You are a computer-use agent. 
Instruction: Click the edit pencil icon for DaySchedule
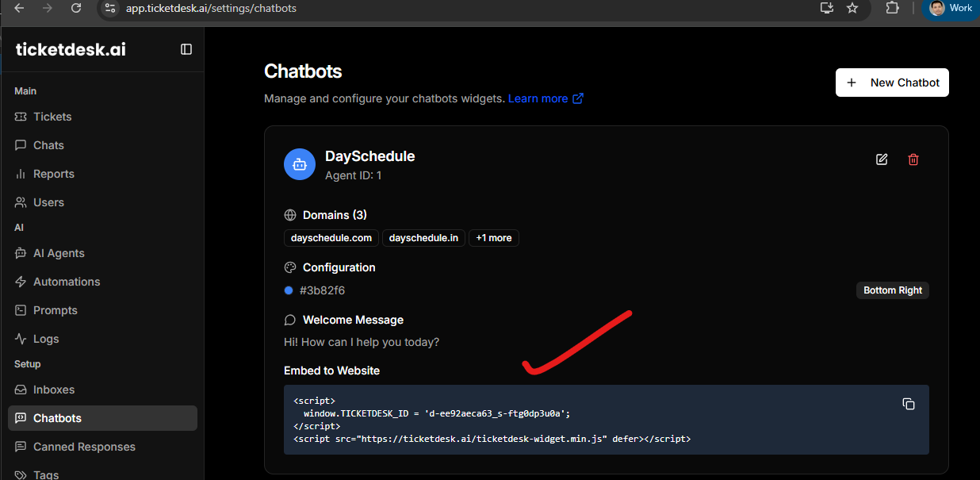tap(882, 159)
